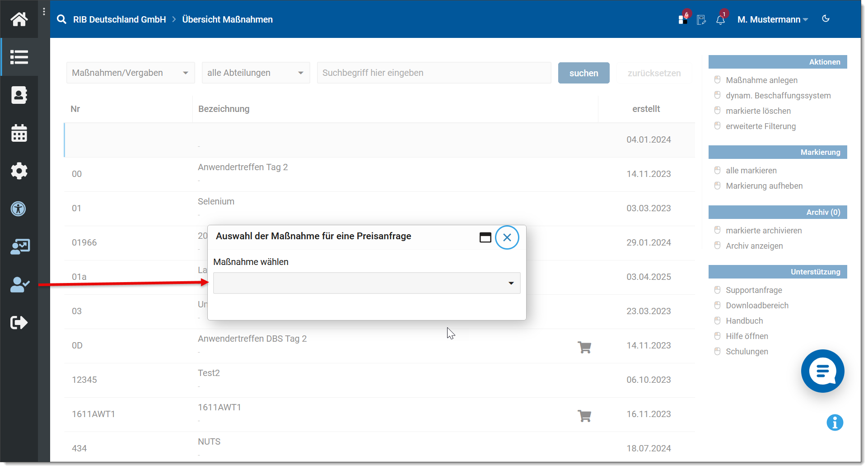Toggle dark mode moon icon
This screenshot has height=469, width=868.
coord(826,19)
